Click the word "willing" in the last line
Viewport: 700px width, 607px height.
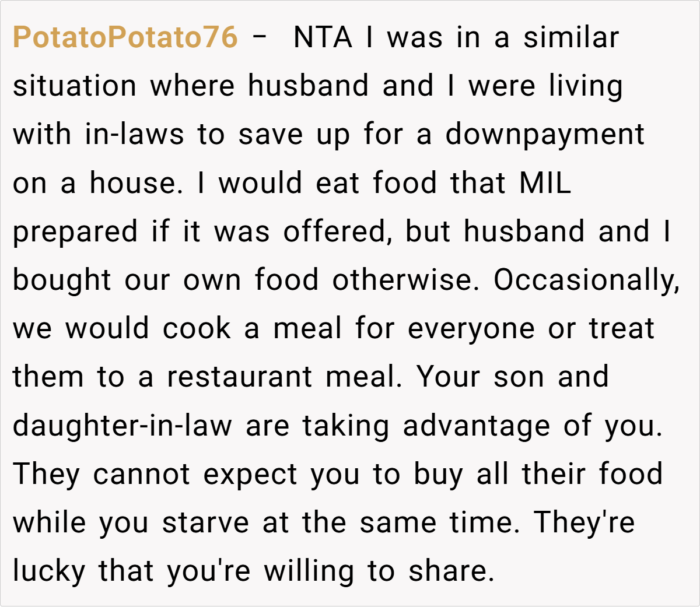309,571
